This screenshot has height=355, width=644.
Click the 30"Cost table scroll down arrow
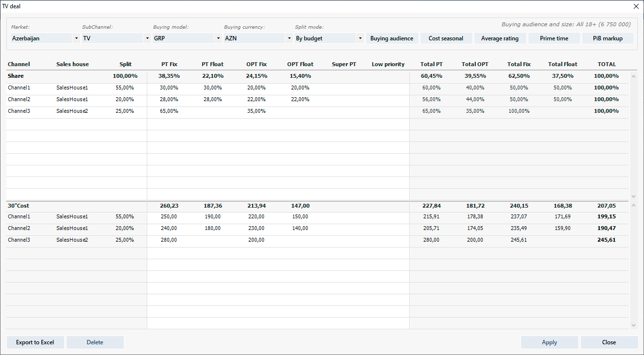coord(633,325)
